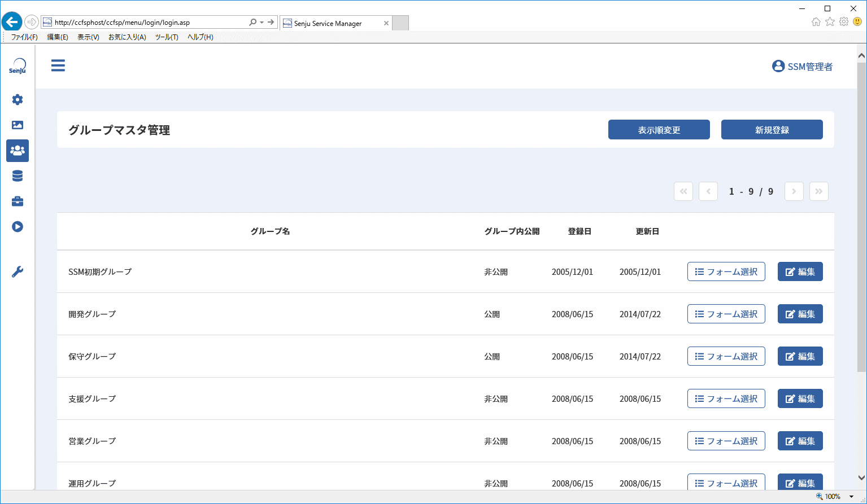The image size is (867, 504).
Task: Click the vertical page scrollbar thumb
Action: pyautogui.click(x=861, y=217)
